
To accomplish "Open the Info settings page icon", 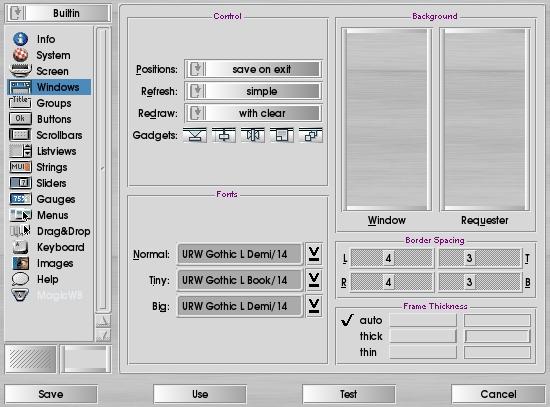I will 20,39.
